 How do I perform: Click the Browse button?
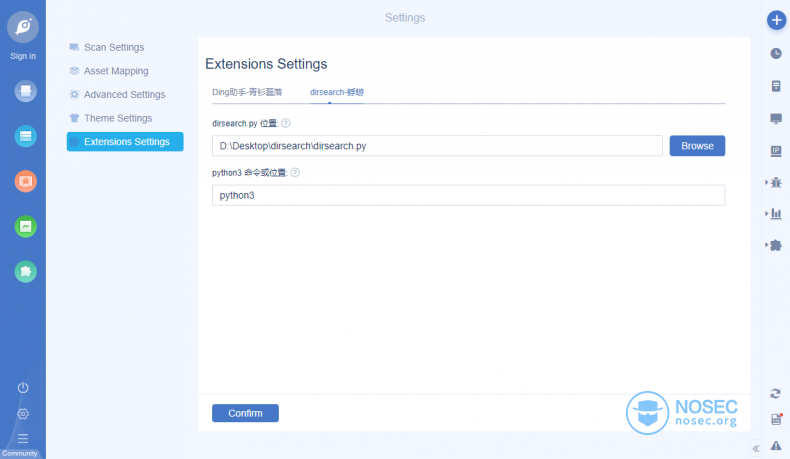coord(697,146)
